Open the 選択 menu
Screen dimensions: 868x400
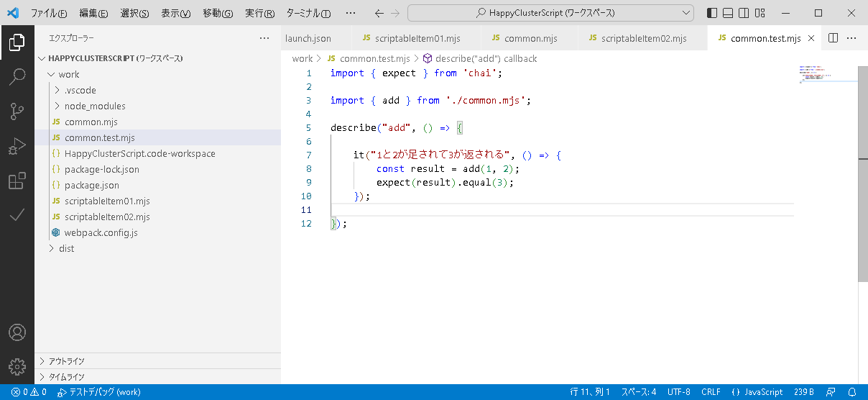(134, 13)
